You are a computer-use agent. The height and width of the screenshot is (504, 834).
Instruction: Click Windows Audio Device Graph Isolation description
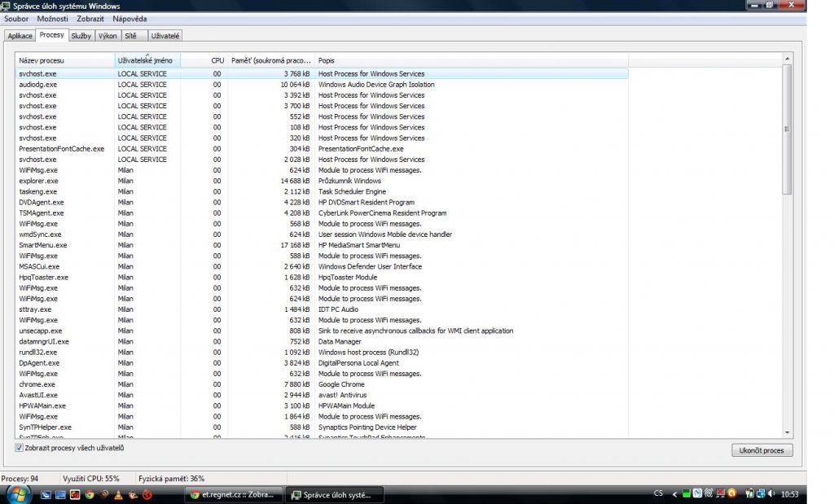[x=376, y=85]
